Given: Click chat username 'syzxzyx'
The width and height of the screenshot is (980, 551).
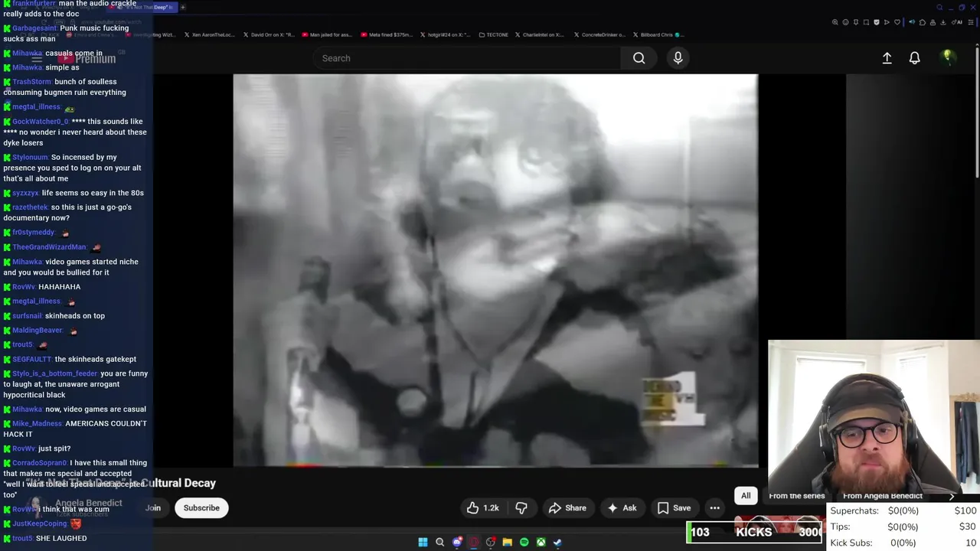Looking at the screenshot, I should click(25, 193).
